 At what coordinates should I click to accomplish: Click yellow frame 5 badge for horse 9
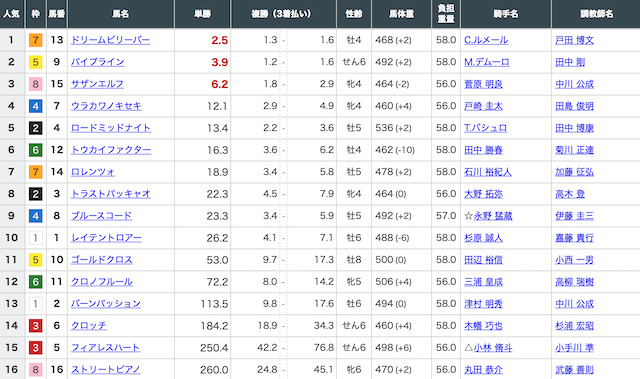[36, 62]
